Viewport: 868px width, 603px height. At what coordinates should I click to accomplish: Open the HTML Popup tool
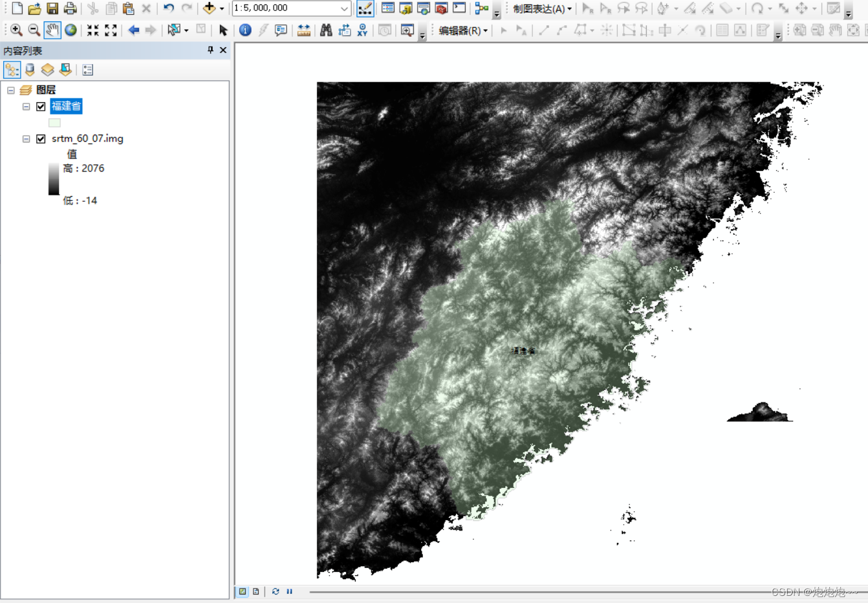click(x=281, y=30)
